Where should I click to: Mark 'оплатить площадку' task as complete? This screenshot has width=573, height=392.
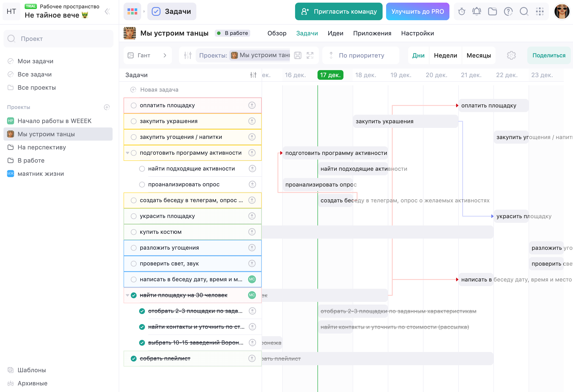tap(134, 105)
